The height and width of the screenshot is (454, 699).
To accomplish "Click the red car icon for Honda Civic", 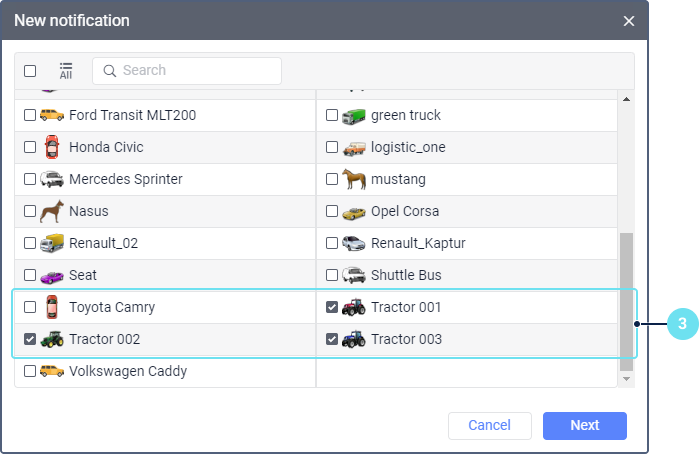I will pyautogui.click(x=52, y=147).
